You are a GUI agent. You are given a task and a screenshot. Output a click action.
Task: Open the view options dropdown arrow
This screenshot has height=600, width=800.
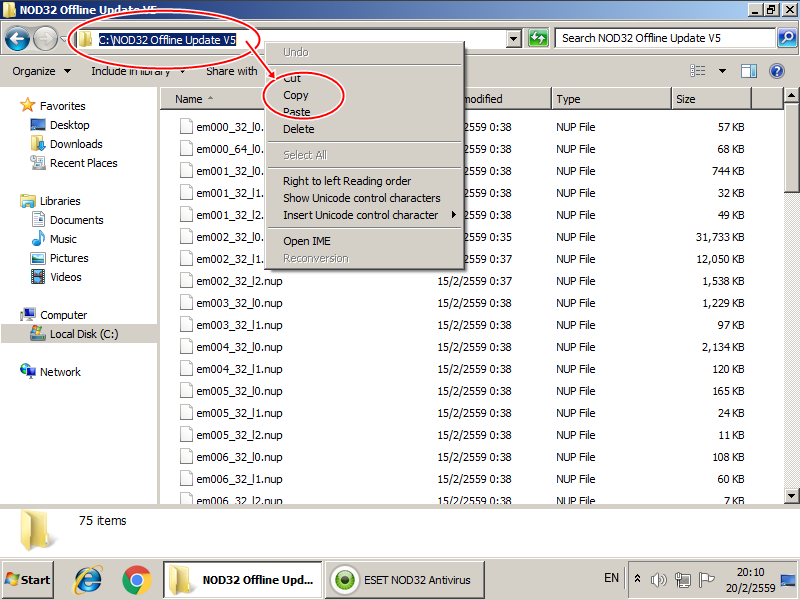click(722, 71)
